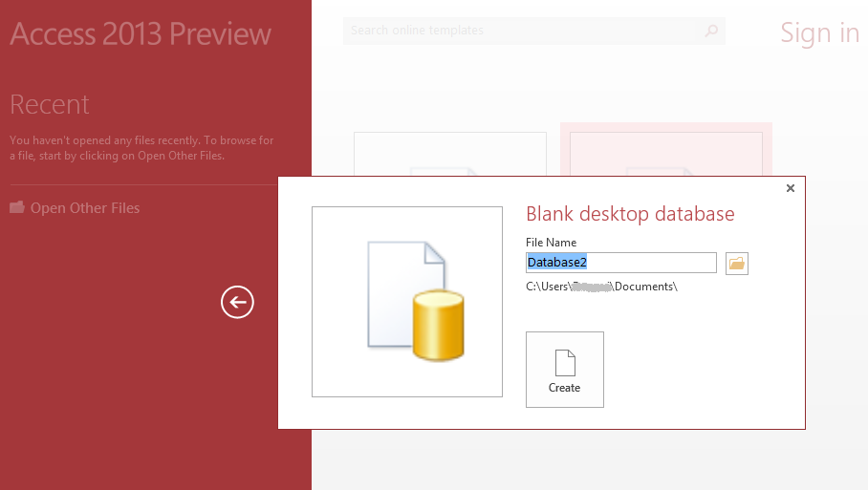Screen dimensions: 868x490
Task: Click the File Name label
Action: [x=551, y=243]
